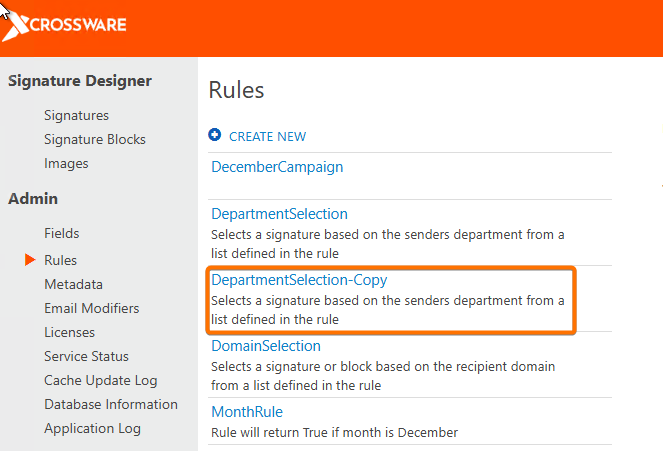View Service Status page

click(x=86, y=357)
